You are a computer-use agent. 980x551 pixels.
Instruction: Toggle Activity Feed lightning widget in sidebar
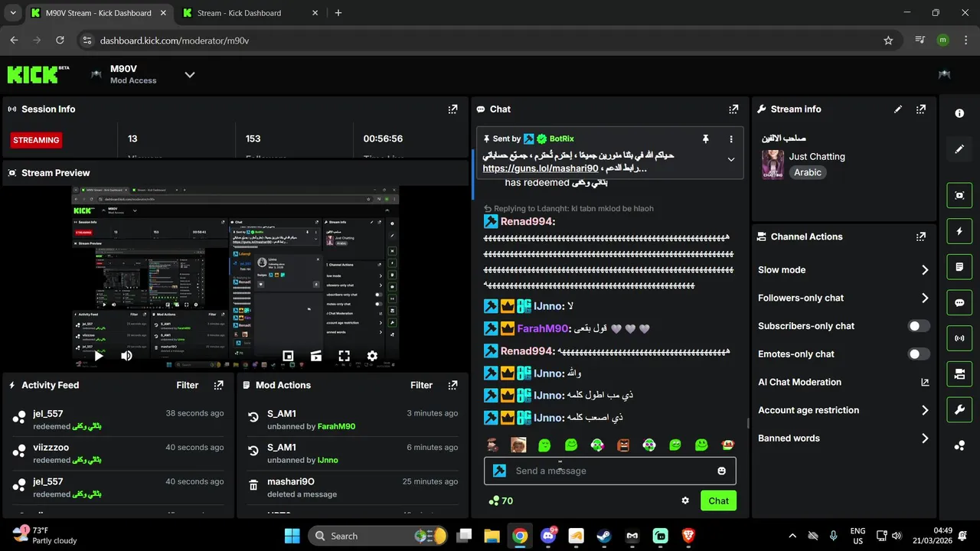(959, 231)
